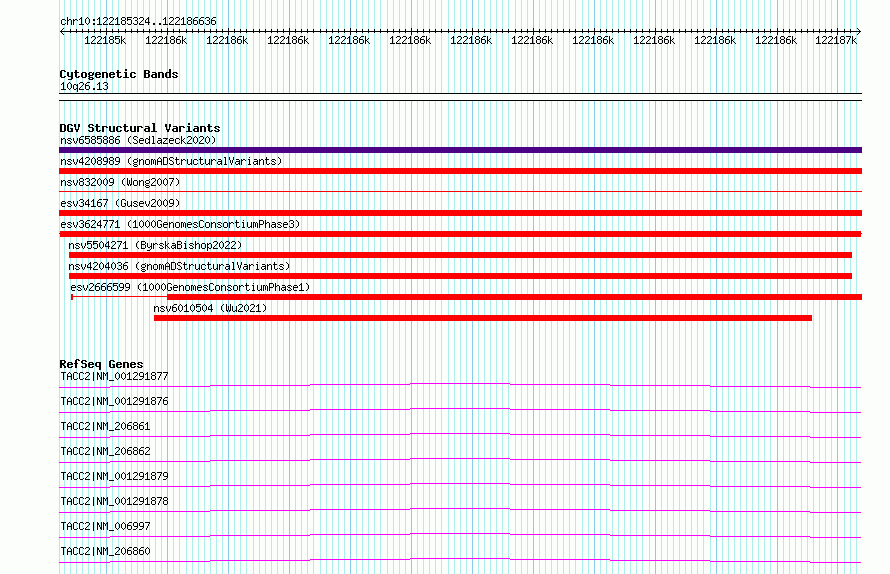Open transcript TACC2|NM_006997

pyautogui.click(x=105, y=526)
